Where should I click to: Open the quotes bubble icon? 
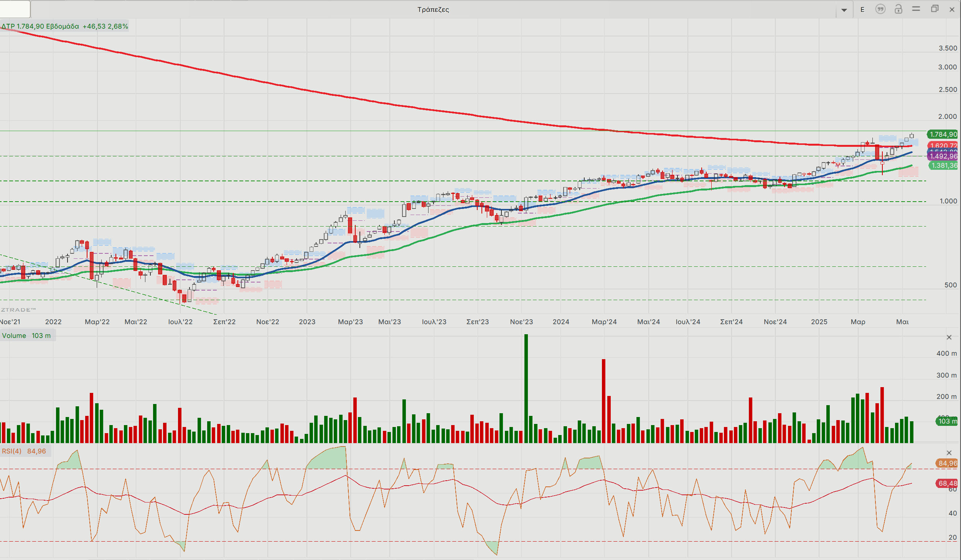click(x=880, y=9)
